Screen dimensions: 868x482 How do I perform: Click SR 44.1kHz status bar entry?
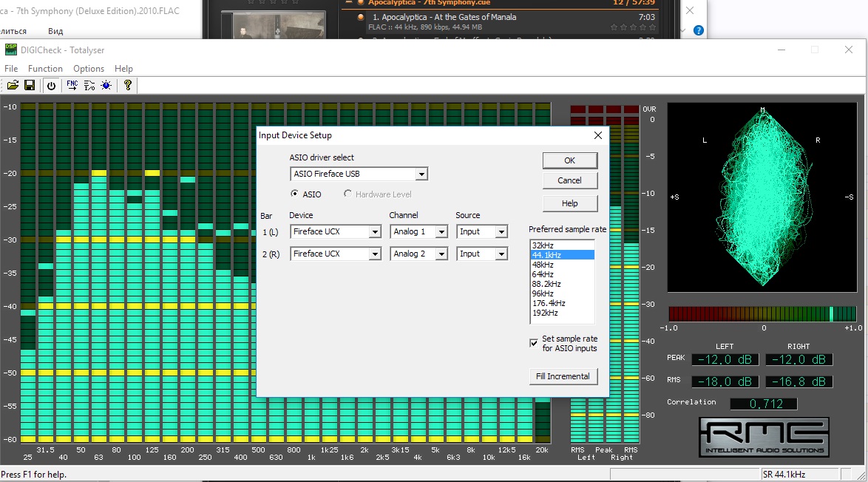tap(801, 475)
